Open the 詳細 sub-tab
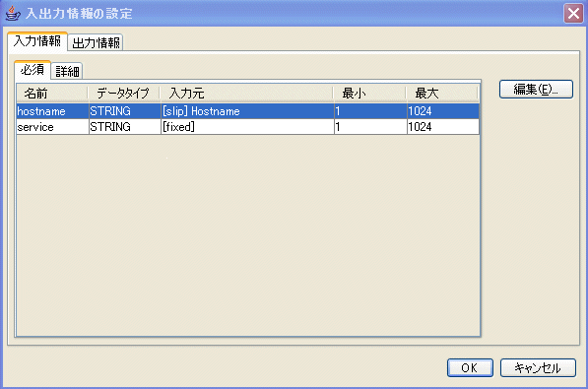Image resolution: width=588 pixels, height=389 pixels. pos(67,71)
